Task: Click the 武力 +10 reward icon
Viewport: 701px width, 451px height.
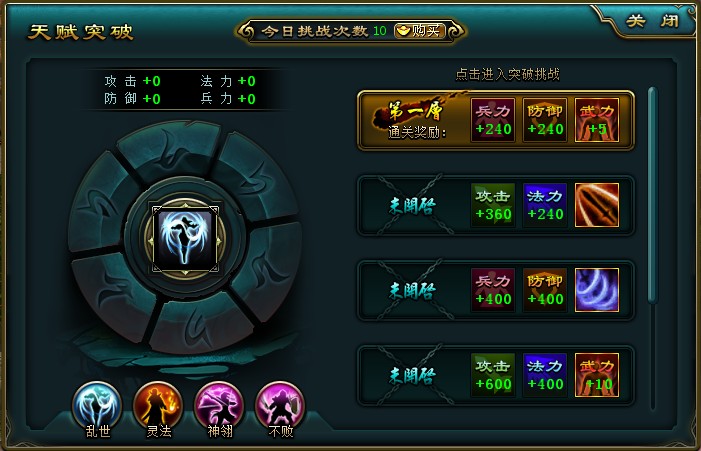Action: pos(597,375)
